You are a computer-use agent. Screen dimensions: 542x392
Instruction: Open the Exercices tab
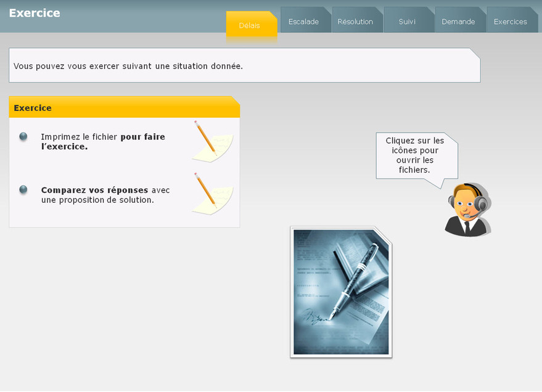pyautogui.click(x=511, y=22)
